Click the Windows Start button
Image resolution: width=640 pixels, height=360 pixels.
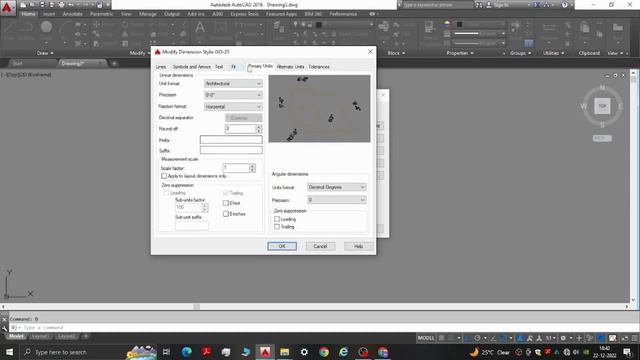[x=9, y=352]
